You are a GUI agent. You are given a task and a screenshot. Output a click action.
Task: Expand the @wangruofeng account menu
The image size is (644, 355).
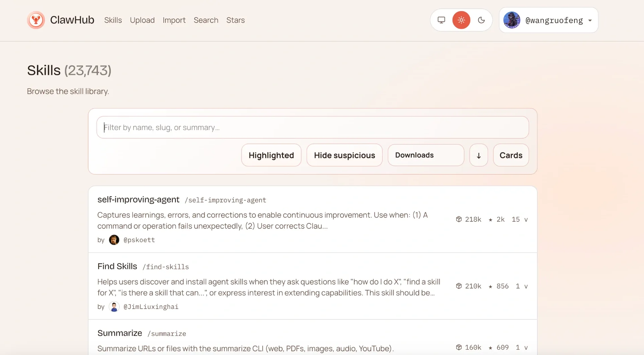pyautogui.click(x=590, y=20)
